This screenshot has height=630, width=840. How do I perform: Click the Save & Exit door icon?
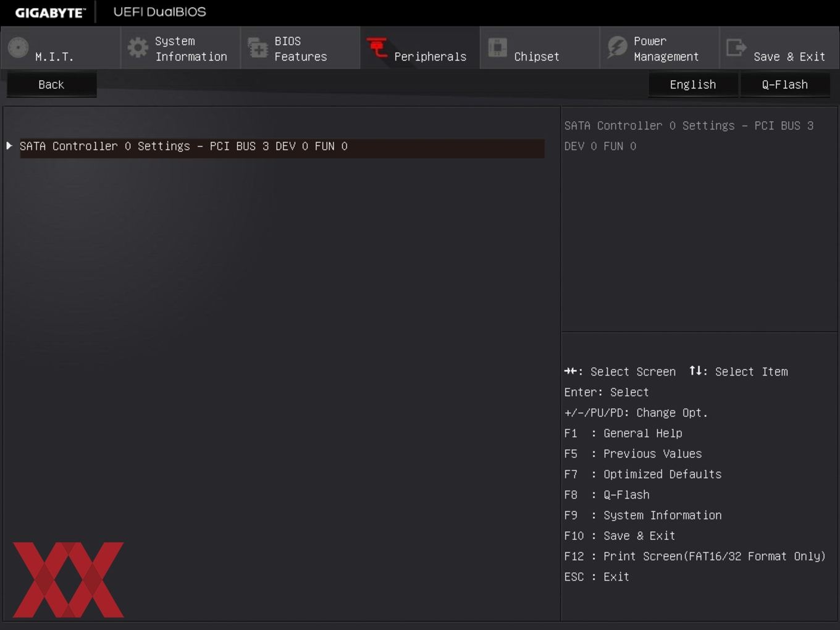(736, 48)
